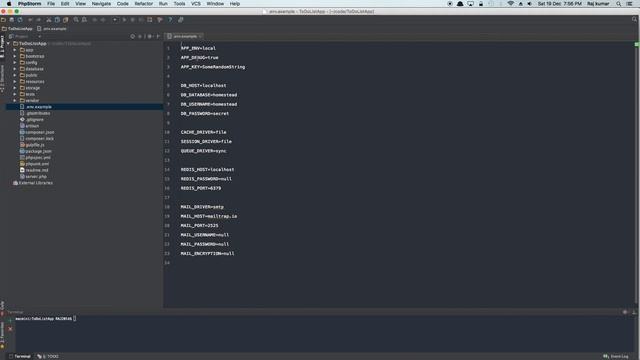Click the Open folder toolbar icon
Viewport: 640px width, 360px height.
pos(3,20)
